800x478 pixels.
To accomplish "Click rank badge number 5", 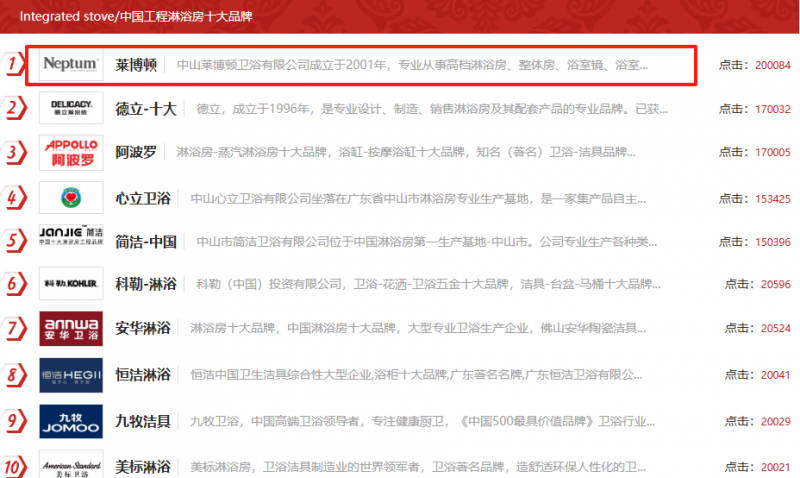I will click(14, 240).
